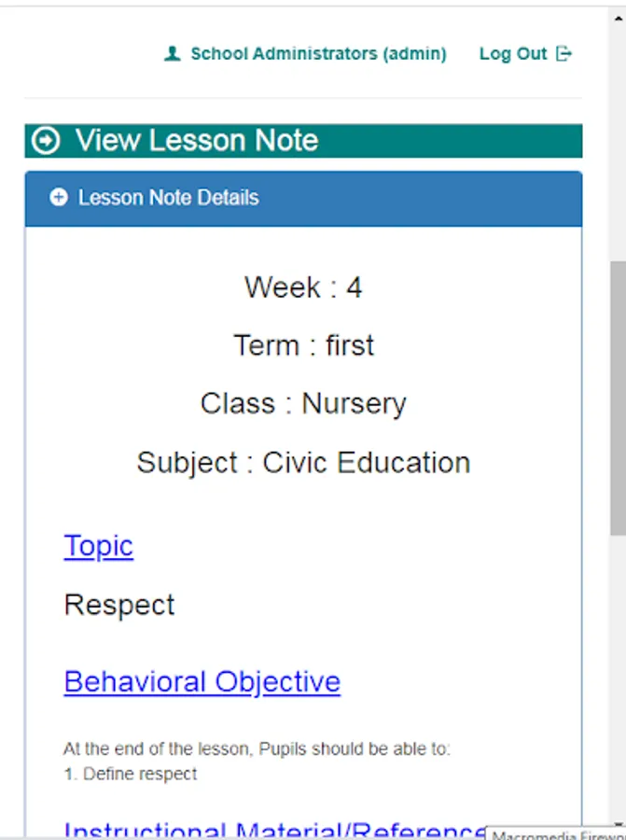This screenshot has height=840, width=626.
Task: Click the circled arrow beside View Lesson Note
Action: click(x=46, y=141)
